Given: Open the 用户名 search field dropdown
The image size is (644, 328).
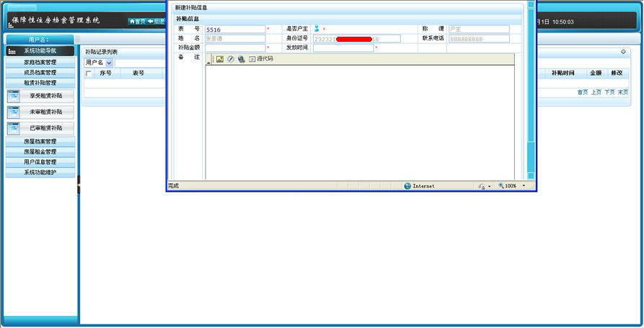Looking at the screenshot, I should tap(110, 63).
